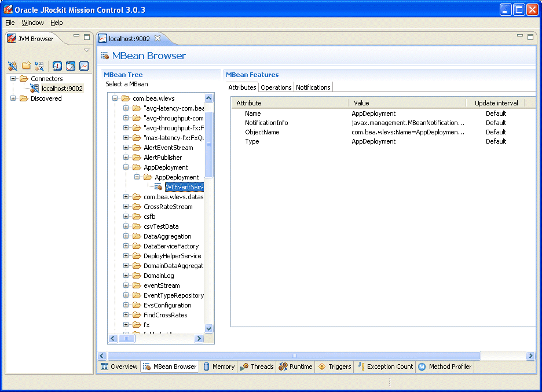The height and width of the screenshot is (392, 542).
Task: Switch to the Notifications tab
Action: (313, 87)
